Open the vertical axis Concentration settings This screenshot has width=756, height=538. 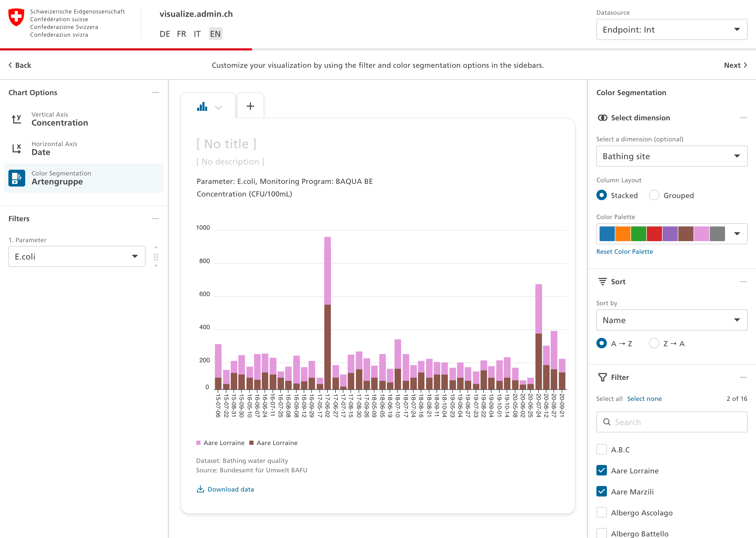point(60,119)
